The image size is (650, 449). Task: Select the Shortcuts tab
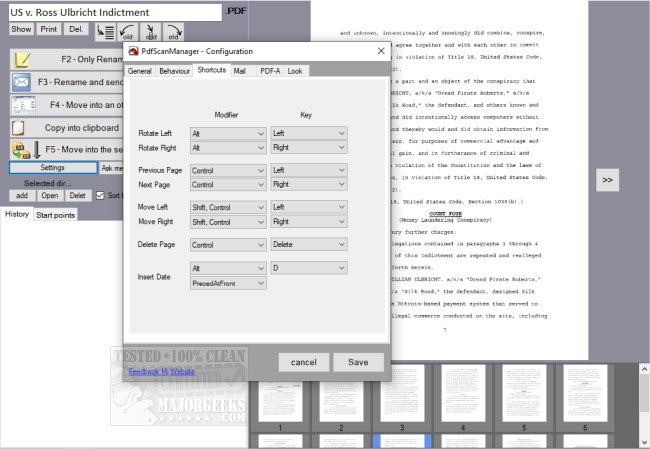click(211, 70)
